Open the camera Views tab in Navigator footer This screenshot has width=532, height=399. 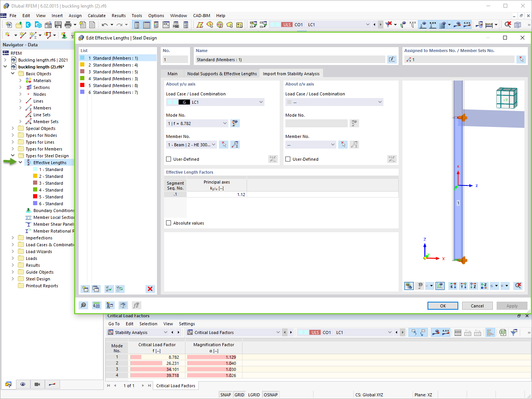point(37,384)
